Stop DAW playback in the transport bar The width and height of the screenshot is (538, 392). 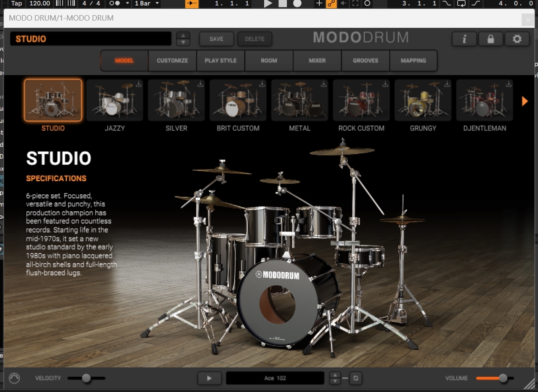283,3
